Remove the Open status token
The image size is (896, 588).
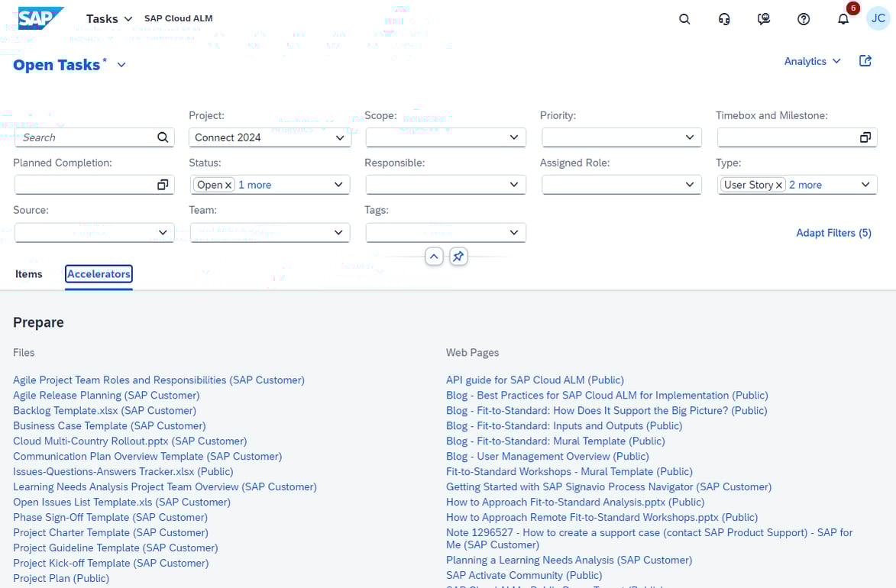[228, 185]
